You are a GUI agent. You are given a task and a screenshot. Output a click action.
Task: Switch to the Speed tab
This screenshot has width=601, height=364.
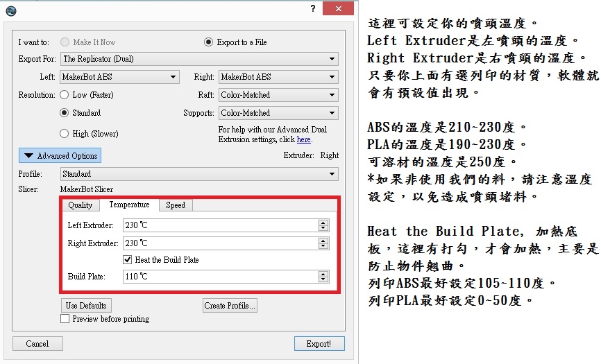[x=176, y=205]
